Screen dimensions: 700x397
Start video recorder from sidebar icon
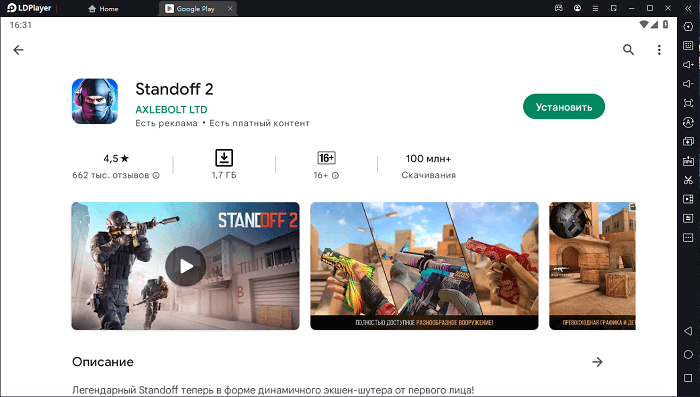(x=688, y=199)
